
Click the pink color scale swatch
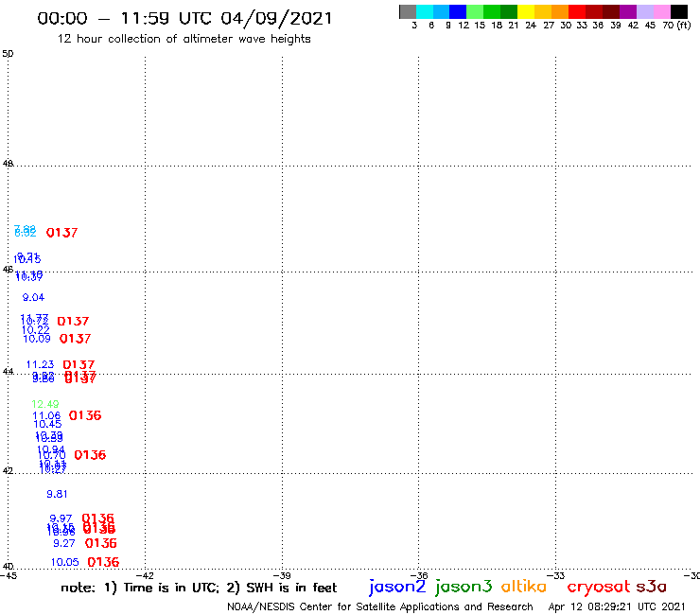(x=661, y=11)
